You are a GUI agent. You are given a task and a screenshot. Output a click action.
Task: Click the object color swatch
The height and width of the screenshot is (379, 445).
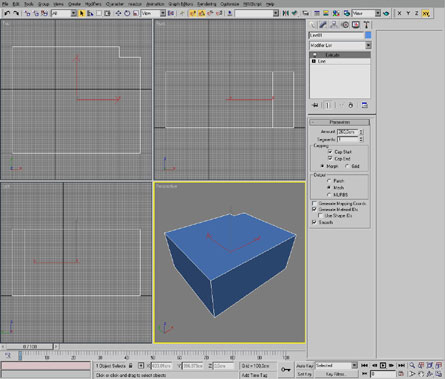click(x=368, y=35)
